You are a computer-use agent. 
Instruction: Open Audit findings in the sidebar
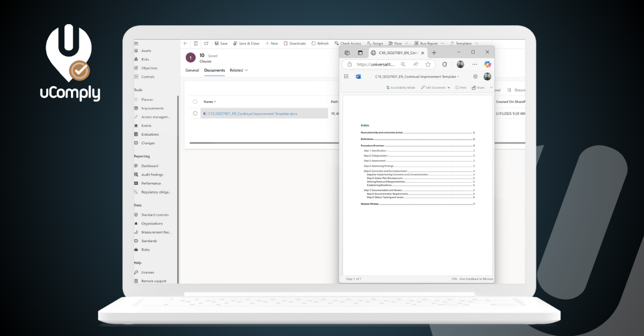coord(152,175)
